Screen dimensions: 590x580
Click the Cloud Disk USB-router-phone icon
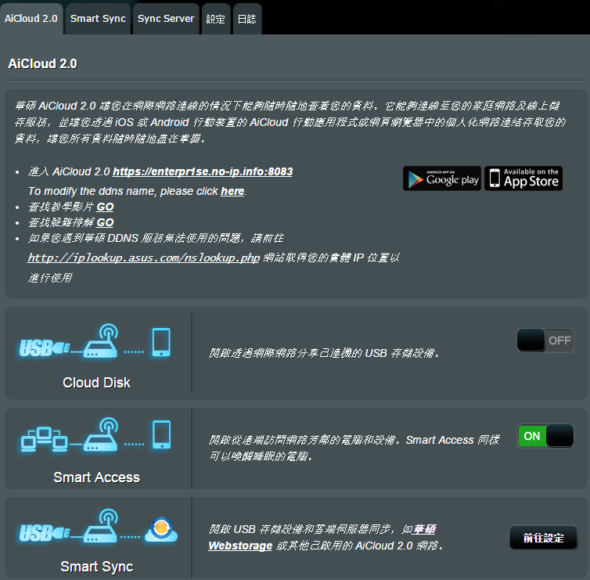click(x=95, y=341)
